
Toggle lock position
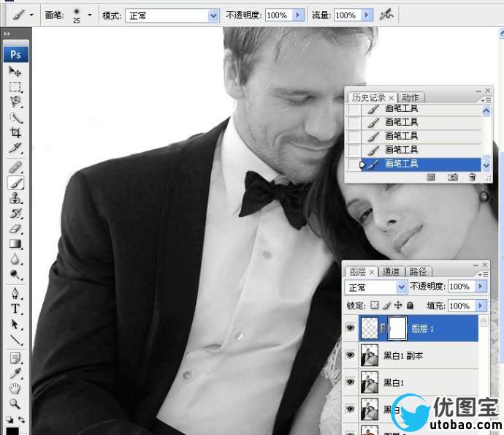coord(398,305)
